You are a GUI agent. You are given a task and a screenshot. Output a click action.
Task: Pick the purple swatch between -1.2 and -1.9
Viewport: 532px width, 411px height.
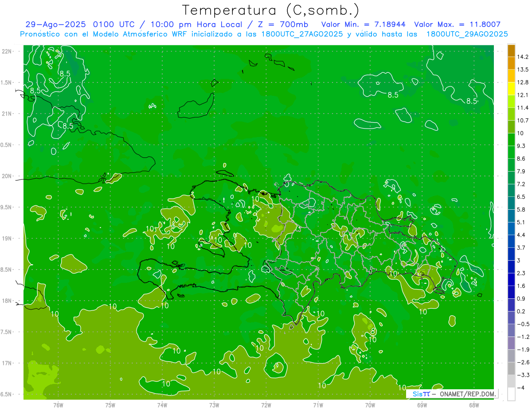coord(511,343)
